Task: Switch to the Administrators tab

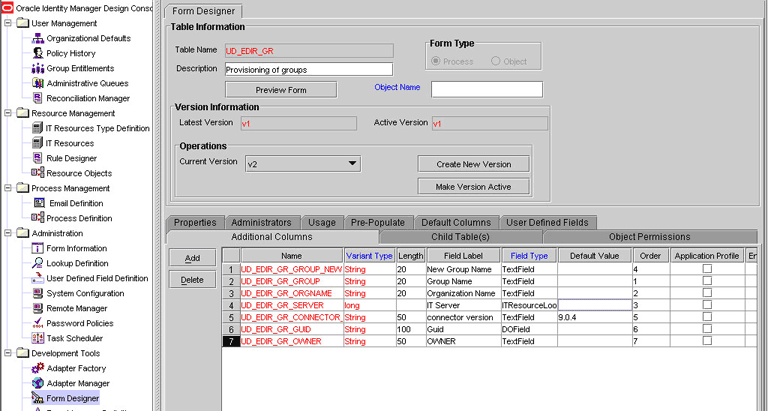Action: [261, 222]
